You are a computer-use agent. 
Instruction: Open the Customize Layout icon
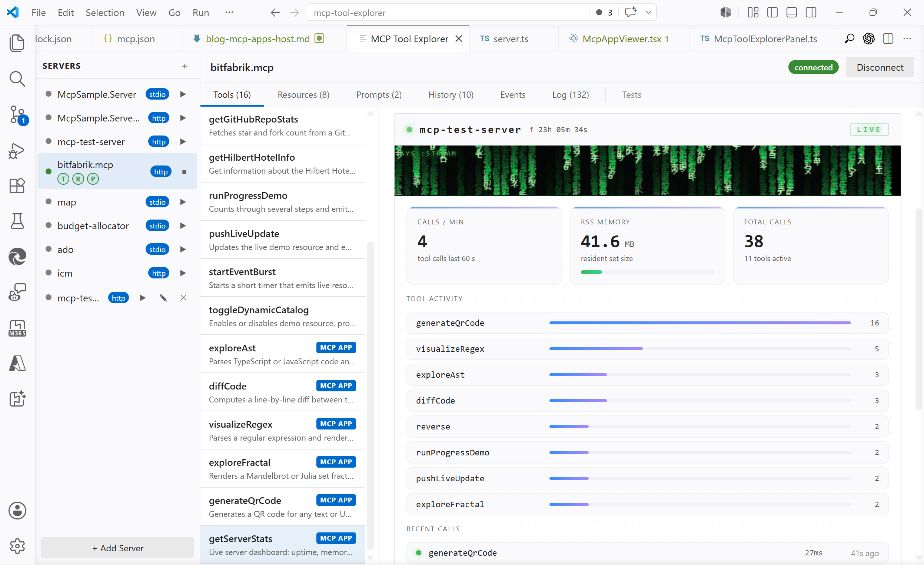coord(752,12)
